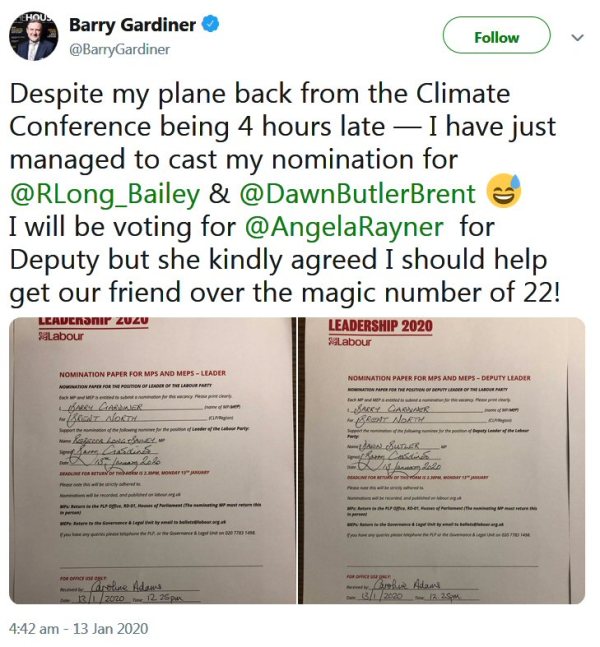Open the Leader nomination paper photo
Viewport: 600px width, 647px height.
pos(152,460)
